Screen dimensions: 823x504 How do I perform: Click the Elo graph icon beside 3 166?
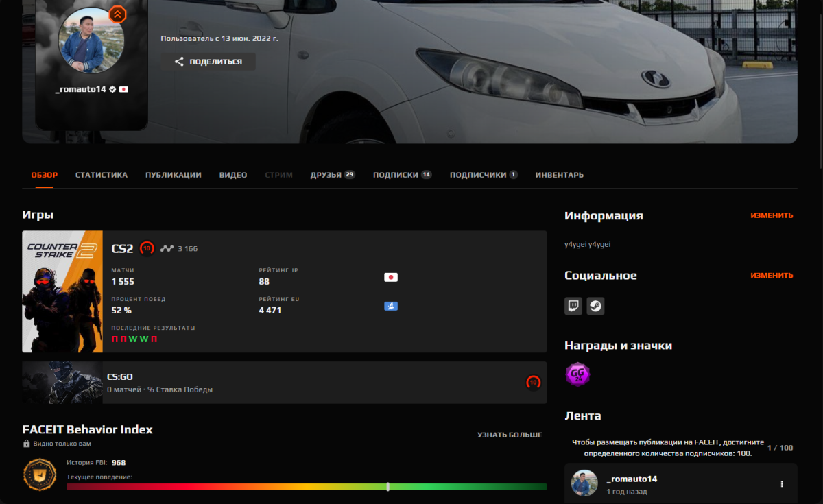coord(167,248)
